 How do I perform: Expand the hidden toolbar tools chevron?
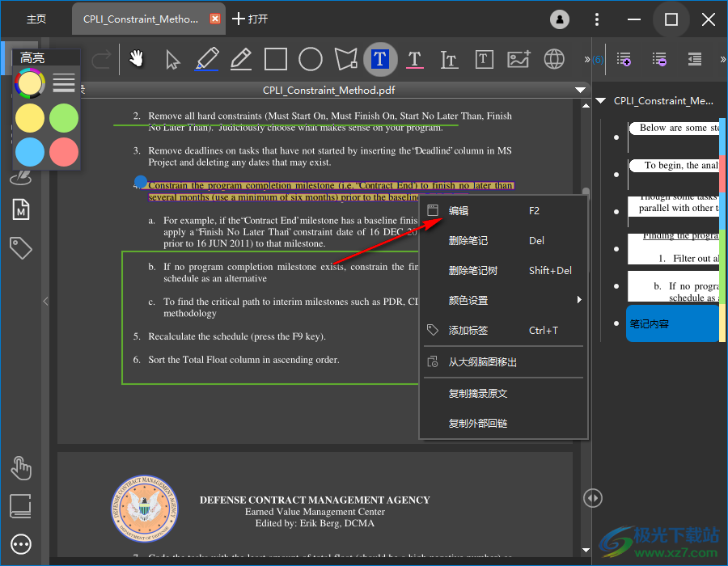pos(587,59)
